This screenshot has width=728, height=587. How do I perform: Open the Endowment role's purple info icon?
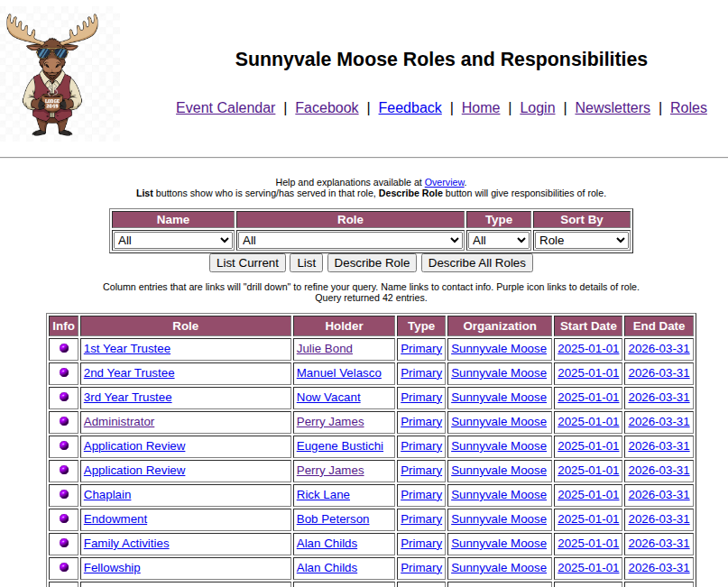tap(63, 518)
